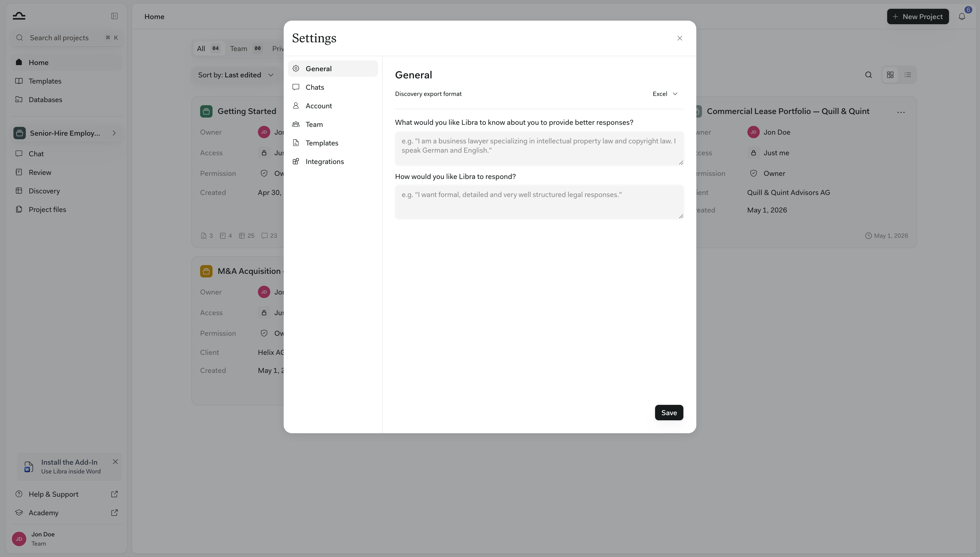Open Team settings section
The image size is (980, 557).
tap(333, 124)
